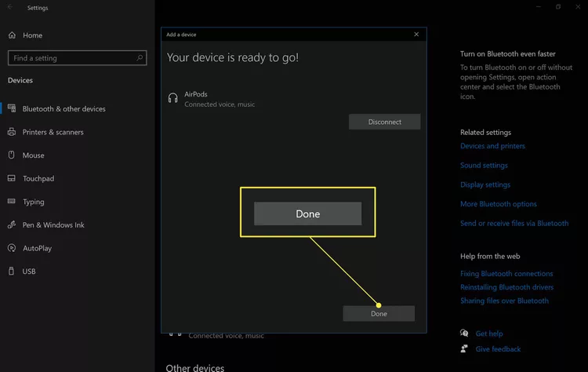Open More Bluetooth options link
588x372 pixels.
click(499, 204)
